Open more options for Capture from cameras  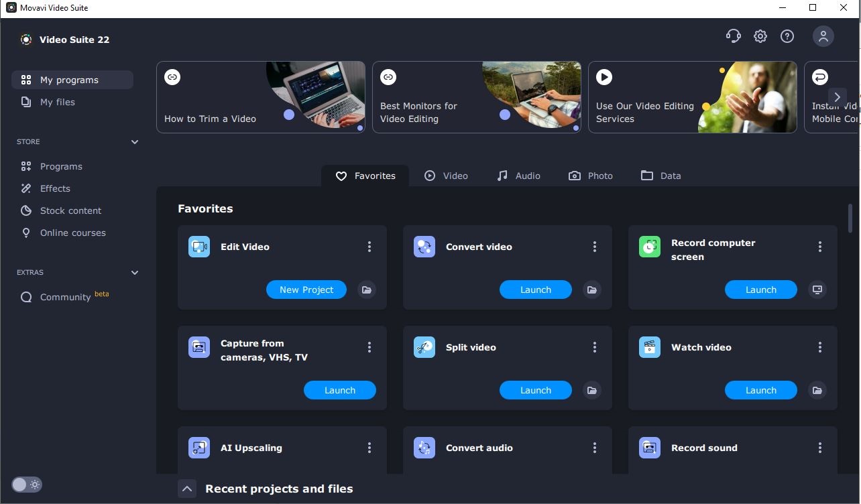point(369,347)
